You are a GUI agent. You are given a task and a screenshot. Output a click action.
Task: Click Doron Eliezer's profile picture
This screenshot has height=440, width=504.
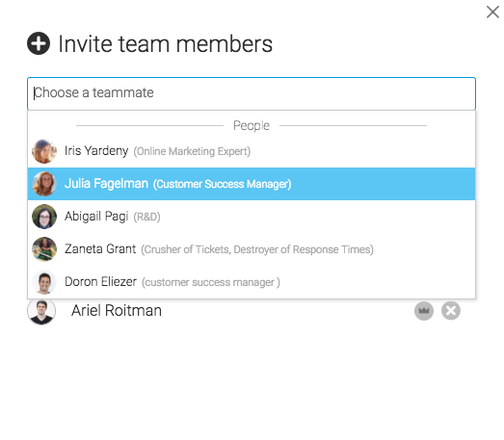(44, 282)
